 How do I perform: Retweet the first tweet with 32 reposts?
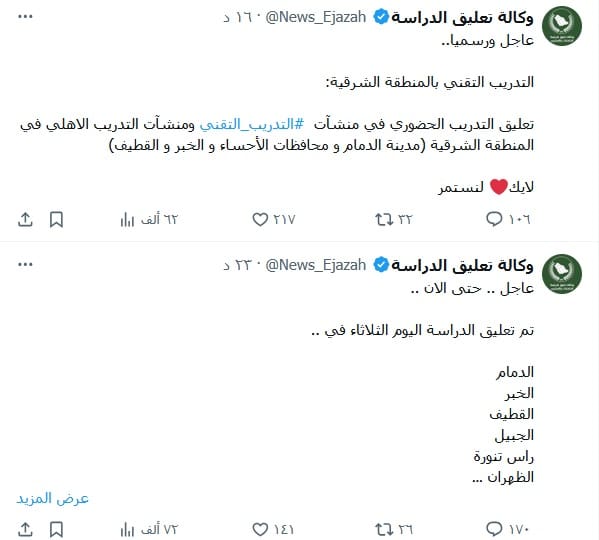(x=393, y=219)
